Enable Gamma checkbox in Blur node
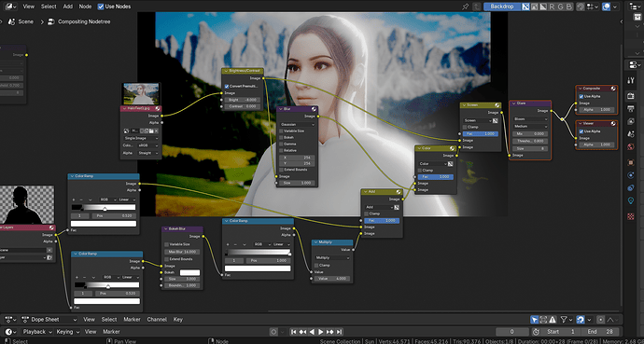This screenshot has height=344, width=644. [x=281, y=144]
